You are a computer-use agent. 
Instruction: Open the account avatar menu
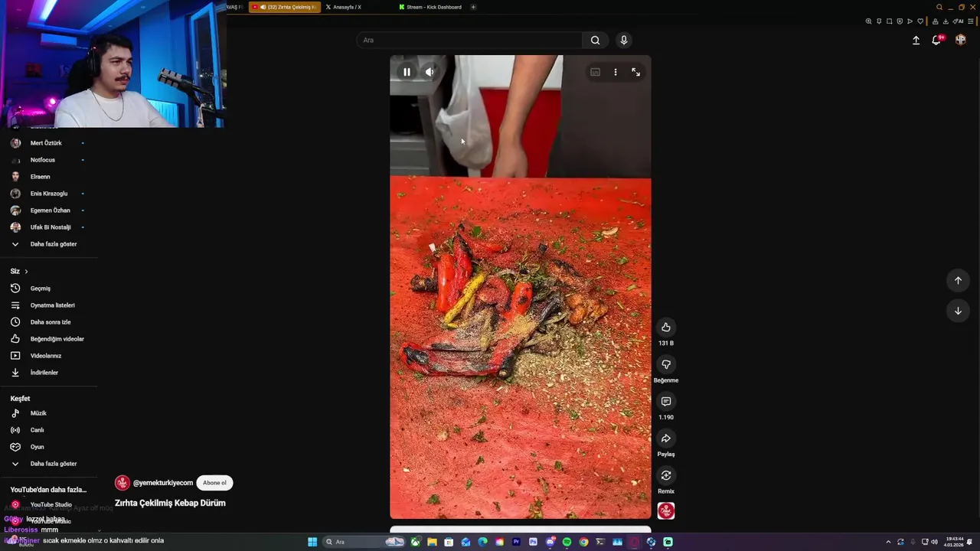click(961, 40)
